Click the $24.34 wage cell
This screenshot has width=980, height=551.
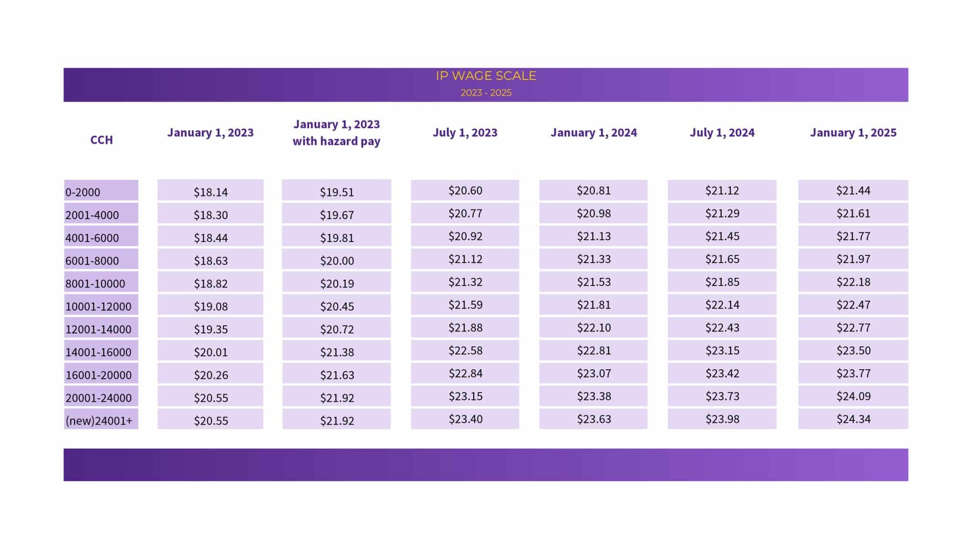click(x=853, y=419)
